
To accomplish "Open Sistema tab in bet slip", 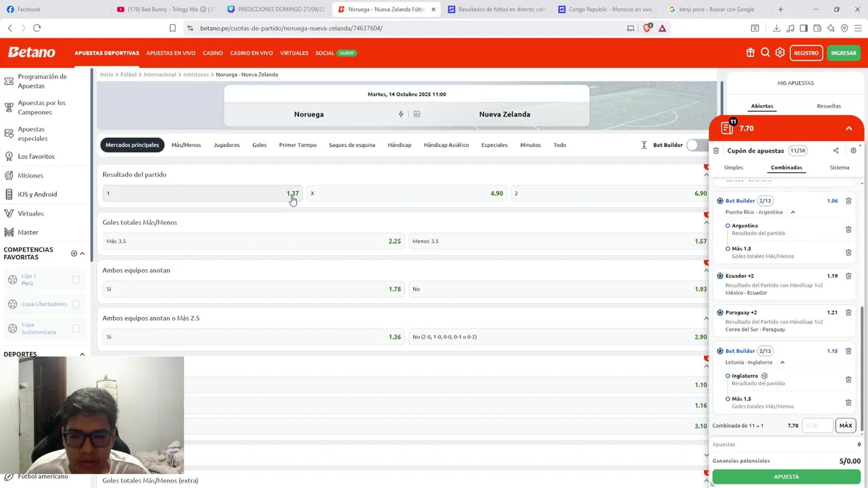I will tap(839, 167).
